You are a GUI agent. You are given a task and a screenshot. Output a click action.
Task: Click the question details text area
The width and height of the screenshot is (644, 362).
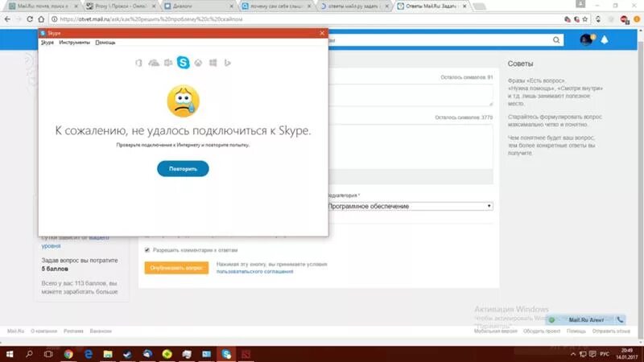[411, 146]
